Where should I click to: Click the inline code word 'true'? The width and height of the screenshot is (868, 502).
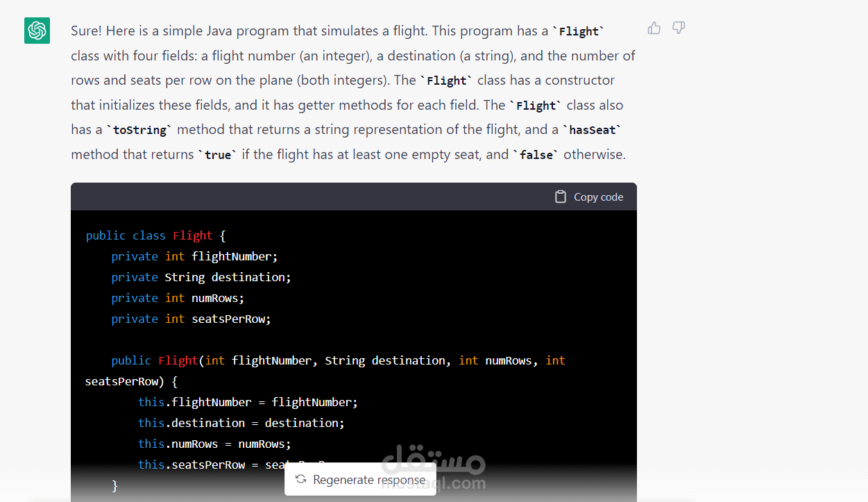[x=217, y=155]
